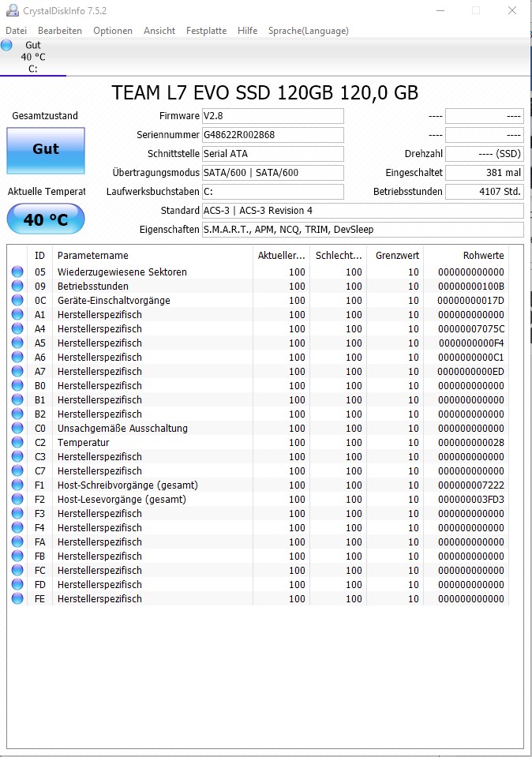The width and height of the screenshot is (532, 757).
Task: Select the Wiederzugewiesene Sektoren row
Action: [258, 272]
